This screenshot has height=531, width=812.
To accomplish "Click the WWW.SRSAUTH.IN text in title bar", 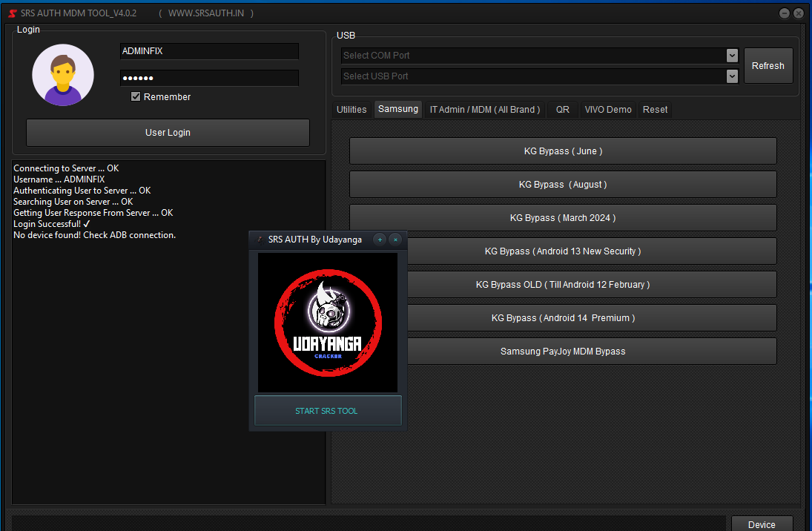I will [x=206, y=13].
